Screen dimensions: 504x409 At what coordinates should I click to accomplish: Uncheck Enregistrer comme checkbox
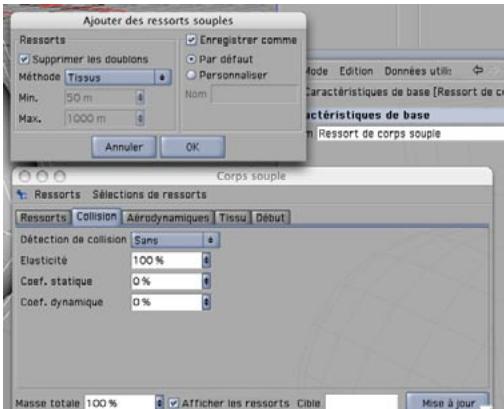[x=191, y=40]
